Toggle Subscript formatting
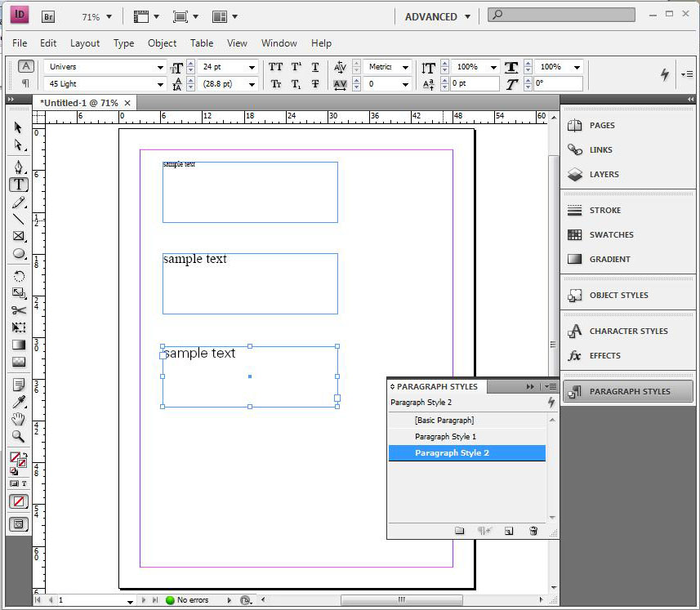The width and height of the screenshot is (700, 610). [x=296, y=84]
